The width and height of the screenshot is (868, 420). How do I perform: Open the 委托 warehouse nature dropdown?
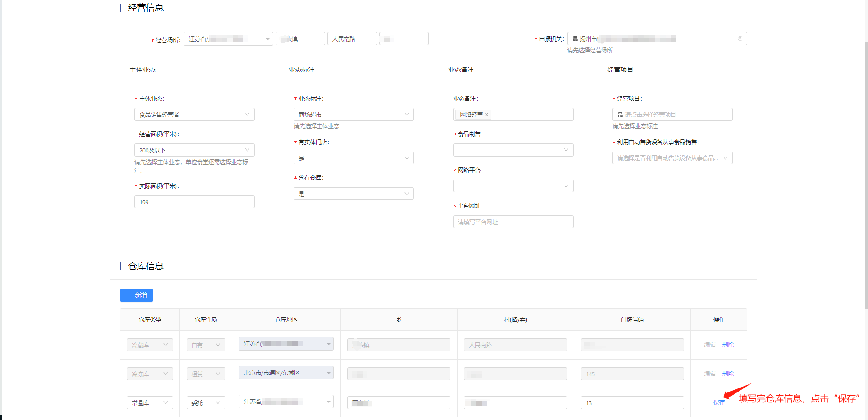click(206, 403)
